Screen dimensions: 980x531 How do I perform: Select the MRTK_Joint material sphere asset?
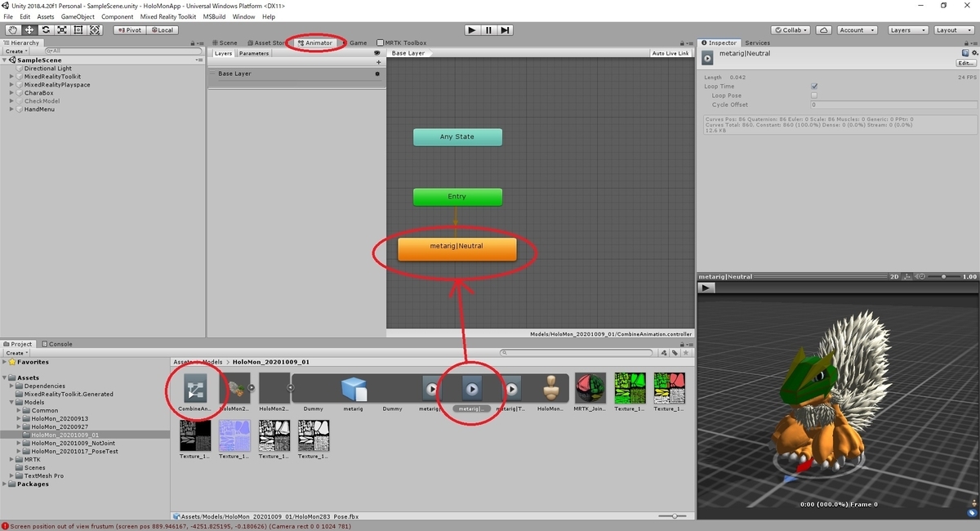pyautogui.click(x=590, y=389)
